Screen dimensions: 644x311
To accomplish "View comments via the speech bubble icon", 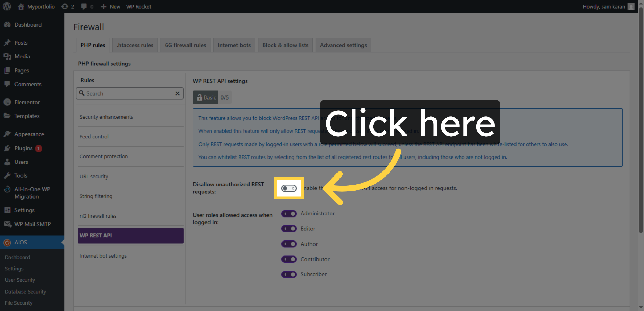I will click(84, 6).
